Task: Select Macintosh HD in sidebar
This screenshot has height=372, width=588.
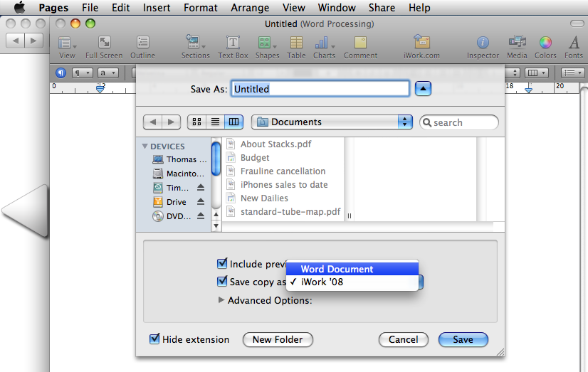Action: click(x=179, y=174)
